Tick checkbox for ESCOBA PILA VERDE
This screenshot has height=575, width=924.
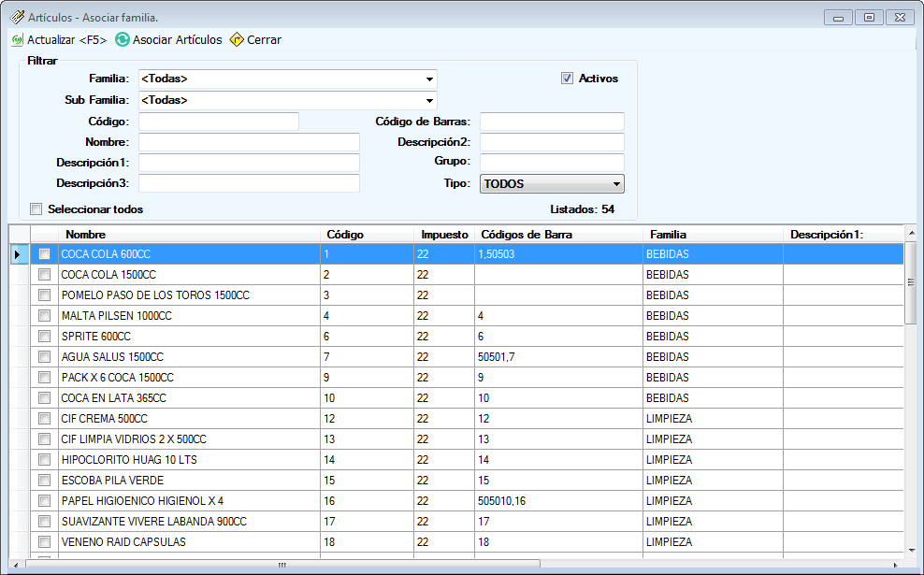(x=44, y=481)
